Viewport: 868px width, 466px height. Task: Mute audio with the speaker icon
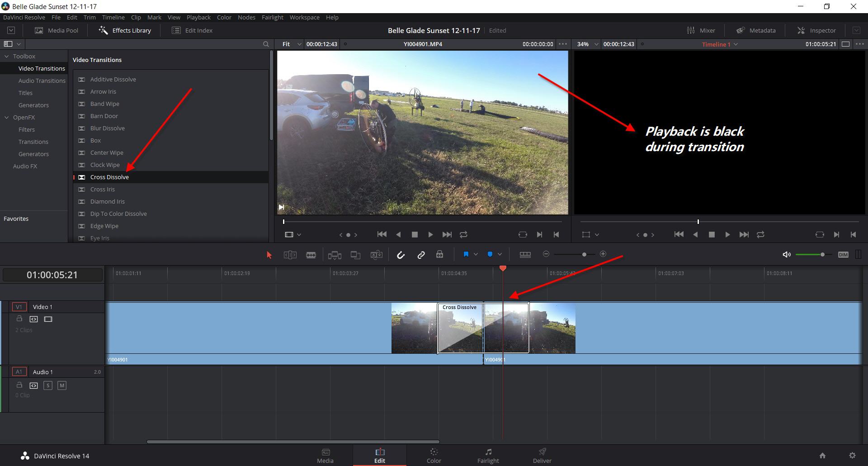[x=787, y=254]
